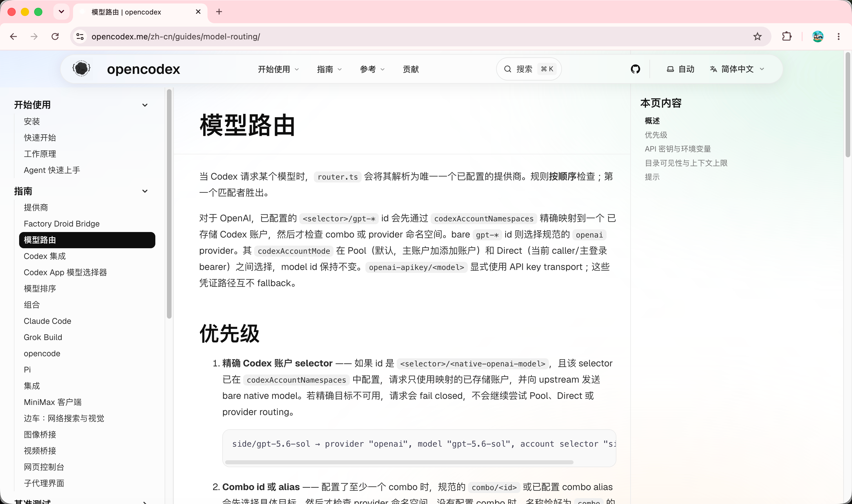852x504 pixels.
Task: Open the Claude Code sidebar page
Action: point(48,321)
